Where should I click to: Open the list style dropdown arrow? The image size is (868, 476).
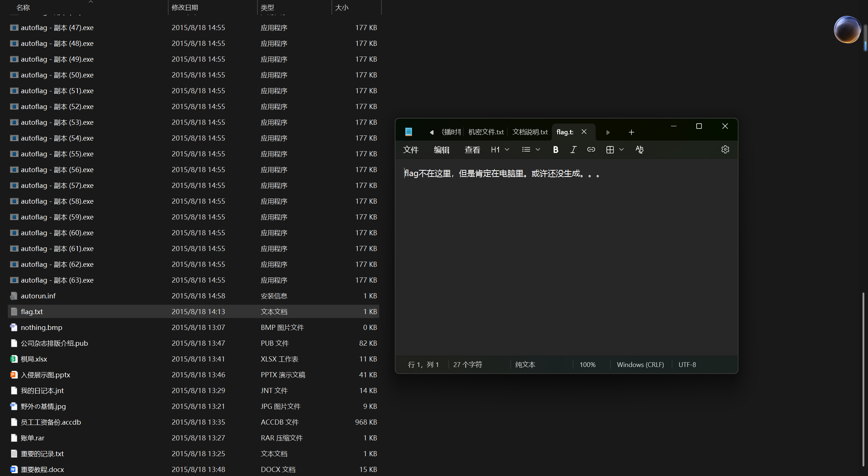pos(538,150)
